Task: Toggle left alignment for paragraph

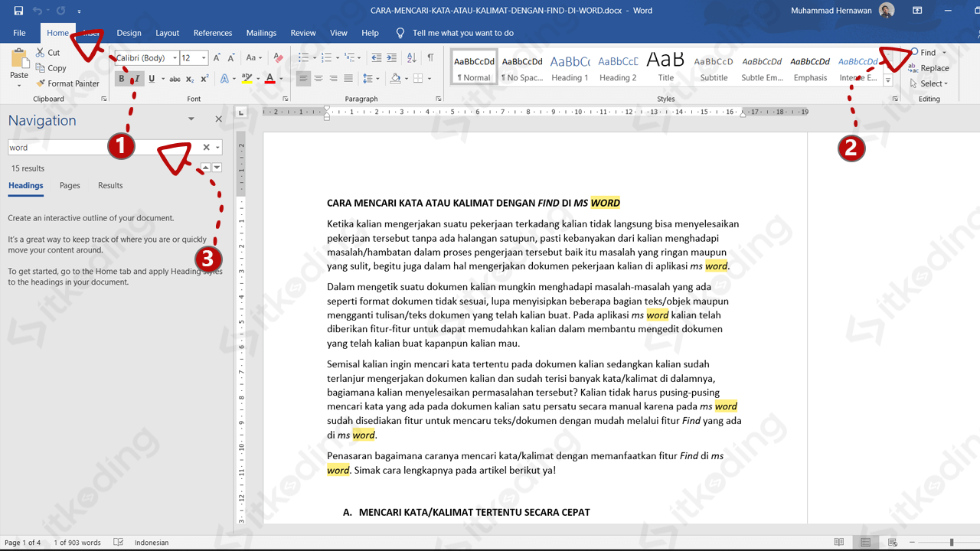Action: (x=303, y=79)
